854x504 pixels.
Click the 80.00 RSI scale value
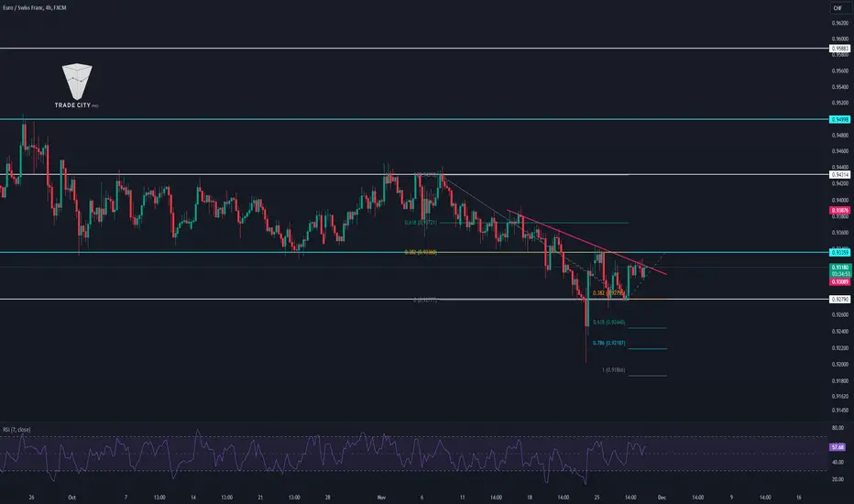click(x=838, y=428)
